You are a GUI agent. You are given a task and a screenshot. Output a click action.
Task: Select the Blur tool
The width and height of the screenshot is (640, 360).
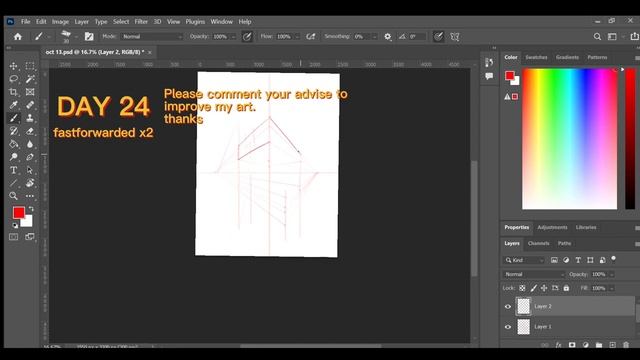click(x=30, y=144)
